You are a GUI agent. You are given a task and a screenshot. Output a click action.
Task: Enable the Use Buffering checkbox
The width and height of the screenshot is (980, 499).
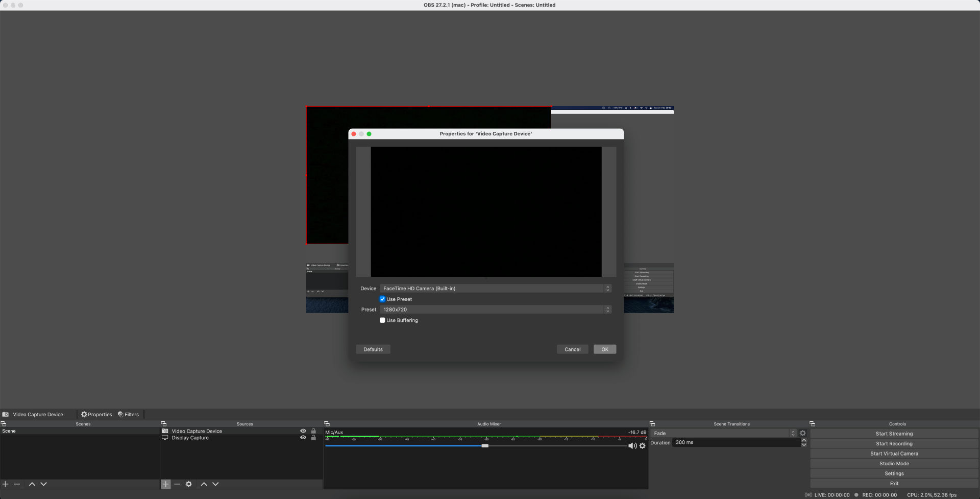[382, 320]
